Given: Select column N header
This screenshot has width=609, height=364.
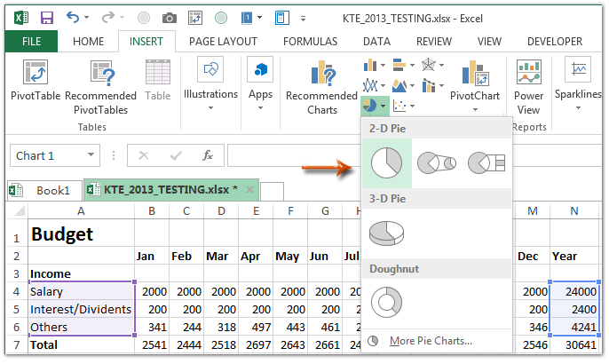Looking at the screenshot, I should coord(574,211).
